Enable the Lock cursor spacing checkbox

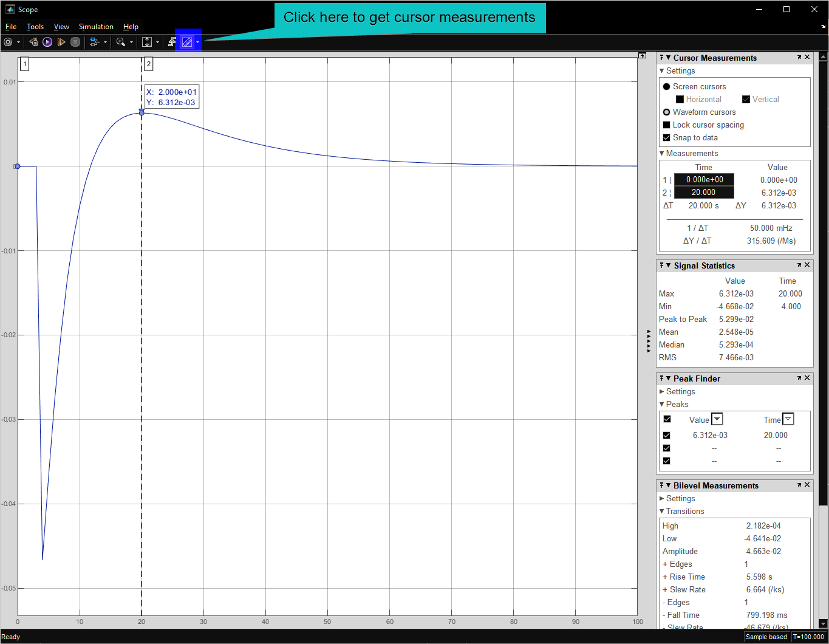[x=666, y=125]
